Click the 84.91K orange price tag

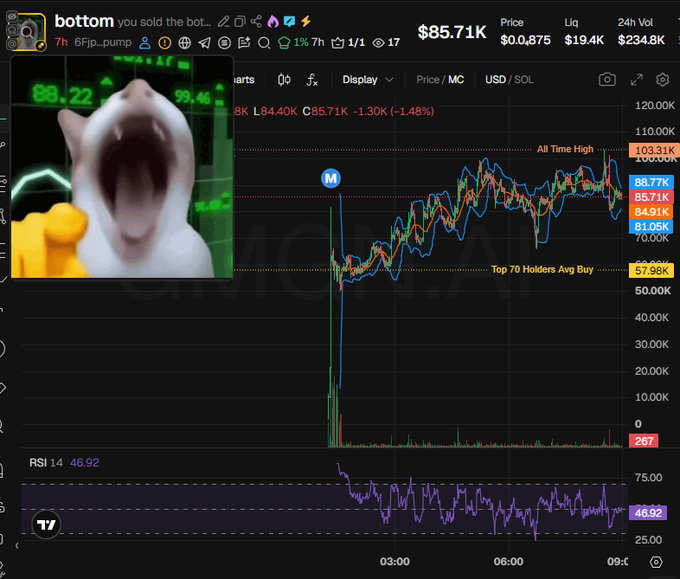pyautogui.click(x=651, y=212)
